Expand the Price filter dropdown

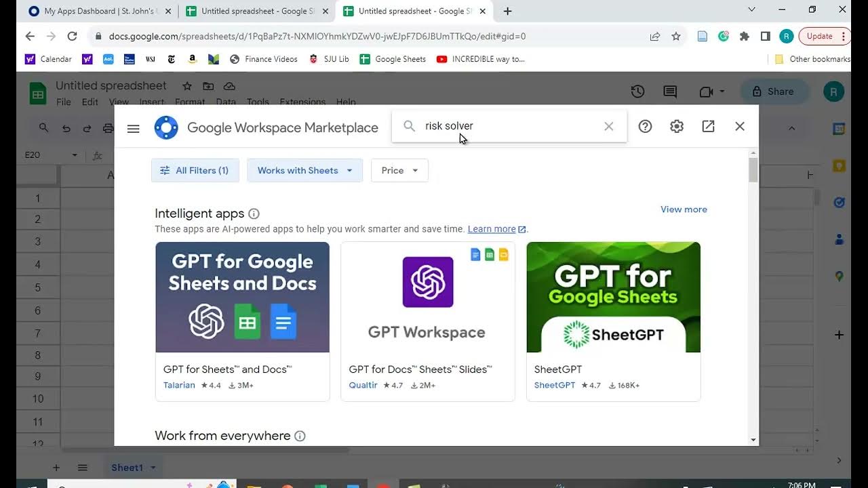click(399, 170)
